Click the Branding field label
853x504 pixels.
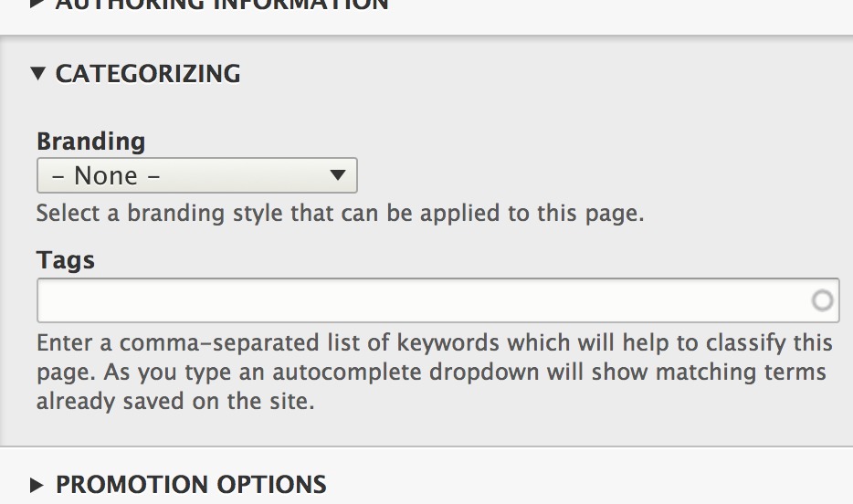click(x=90, y=142)
